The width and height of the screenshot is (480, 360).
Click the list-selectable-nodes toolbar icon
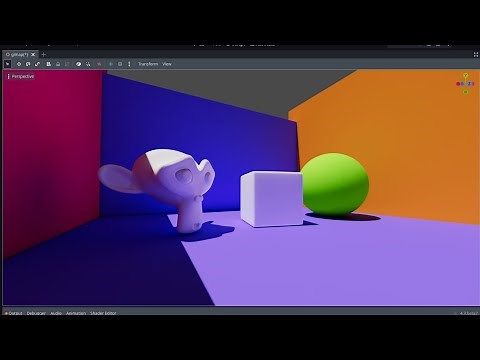click(49, 64)
